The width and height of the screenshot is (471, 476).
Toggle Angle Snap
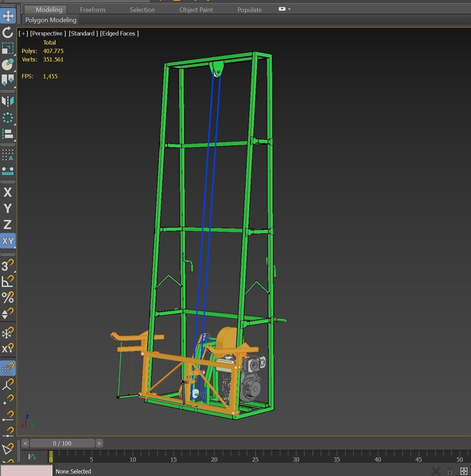tap(8, 281)
